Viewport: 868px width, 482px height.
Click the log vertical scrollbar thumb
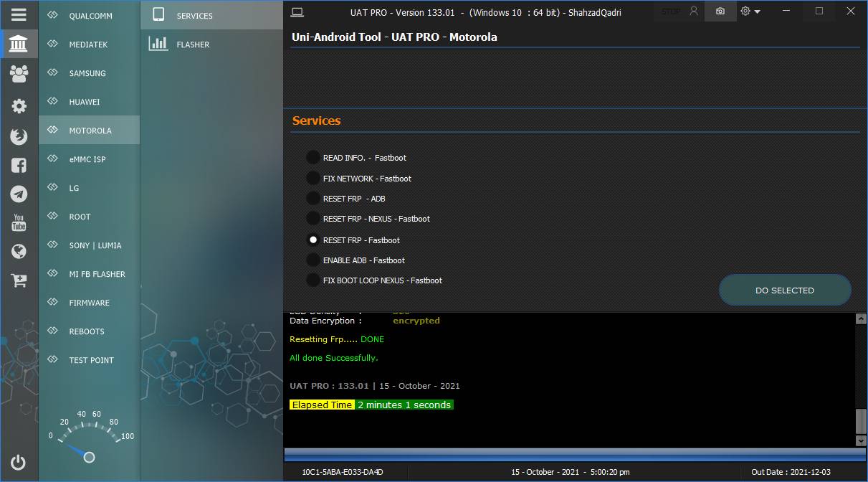(x=861, y=422)
